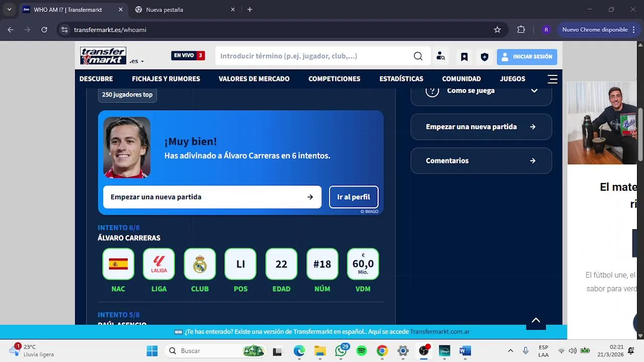
Task: Open the ESP LAA language indicator
Action: pyautogui.click(x=543, y=351)
